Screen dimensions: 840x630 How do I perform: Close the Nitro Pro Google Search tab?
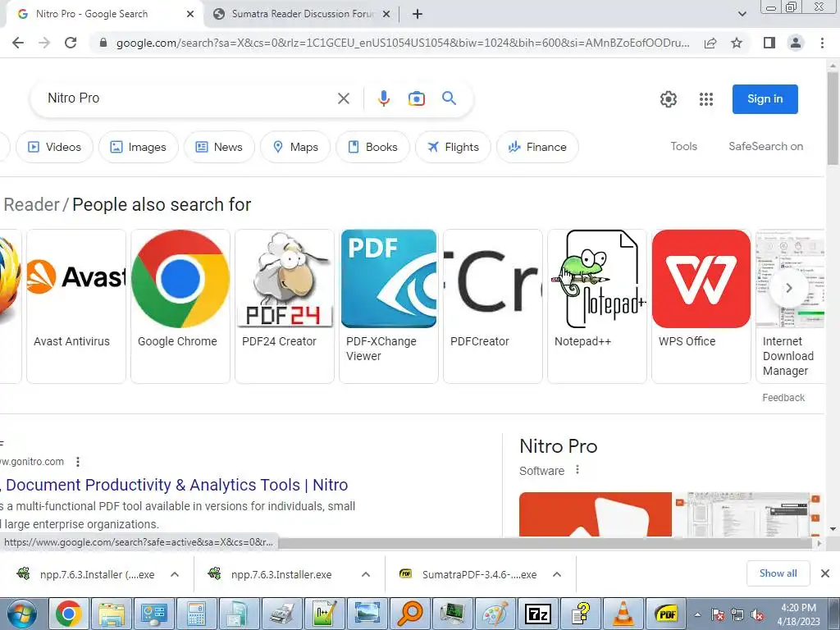190,14
